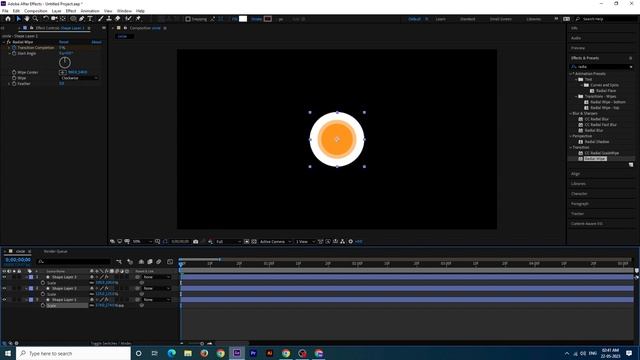
Task: Collapse Blur & Sharpen category
Action: point(571,113)
